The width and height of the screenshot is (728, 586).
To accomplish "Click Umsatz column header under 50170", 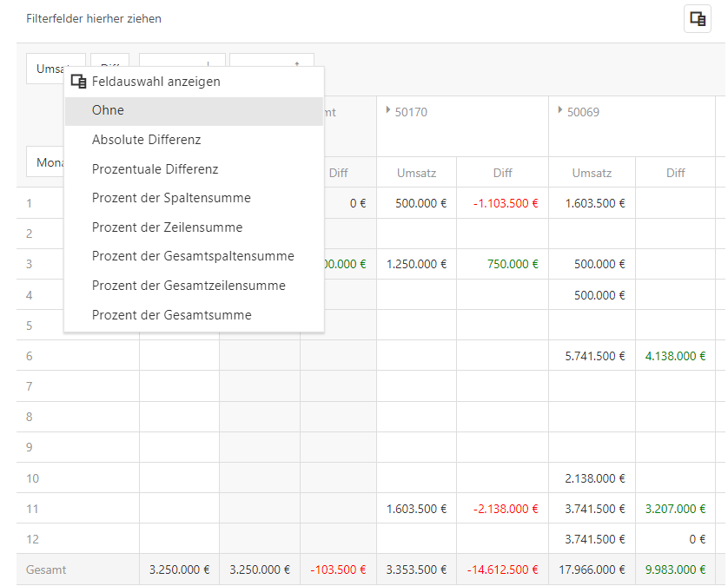I will point(416,173).
